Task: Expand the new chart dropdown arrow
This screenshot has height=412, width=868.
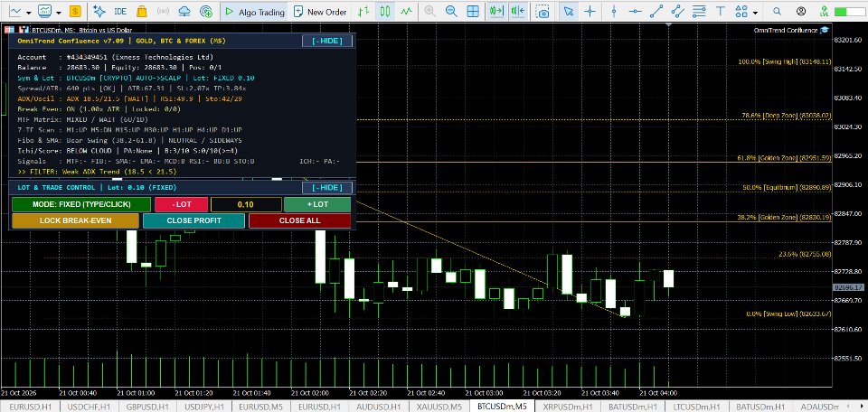Action: pos(28,12)
